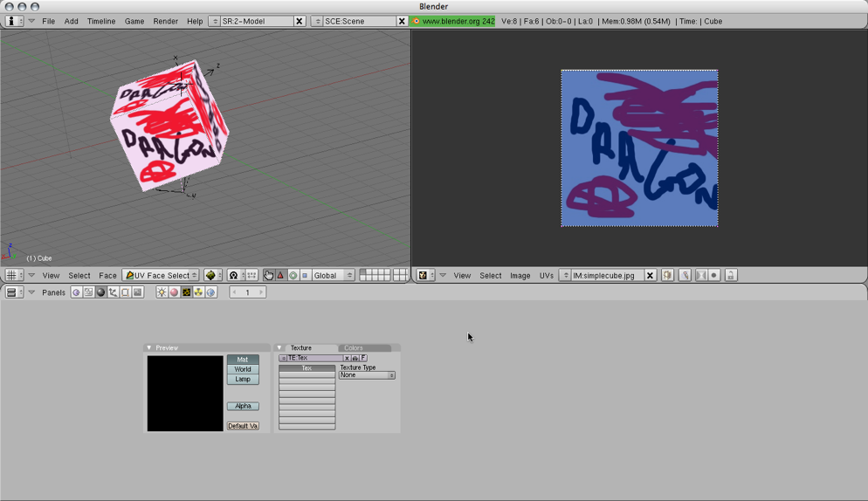Switch to the Colors tab

pos(354,347)
